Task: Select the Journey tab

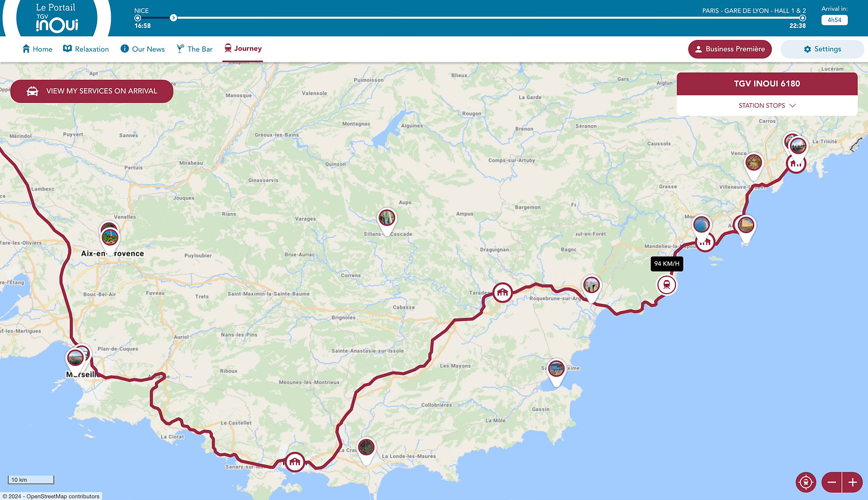Action: tap(243, 49)
